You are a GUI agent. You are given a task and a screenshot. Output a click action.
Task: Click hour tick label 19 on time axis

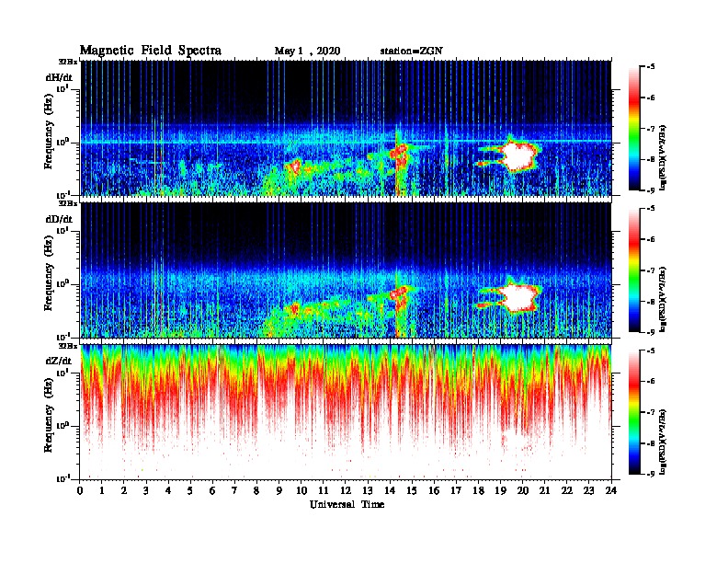[x=500, y=490]
